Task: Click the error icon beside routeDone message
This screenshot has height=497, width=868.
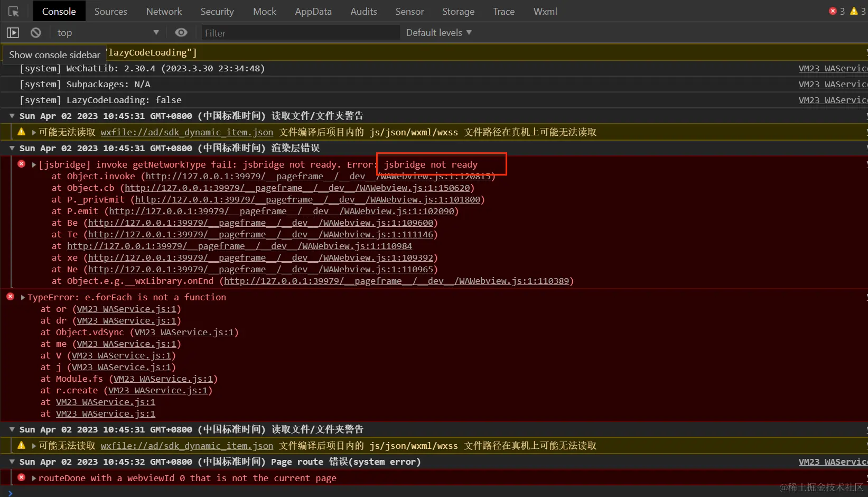Action: point(22,477)
